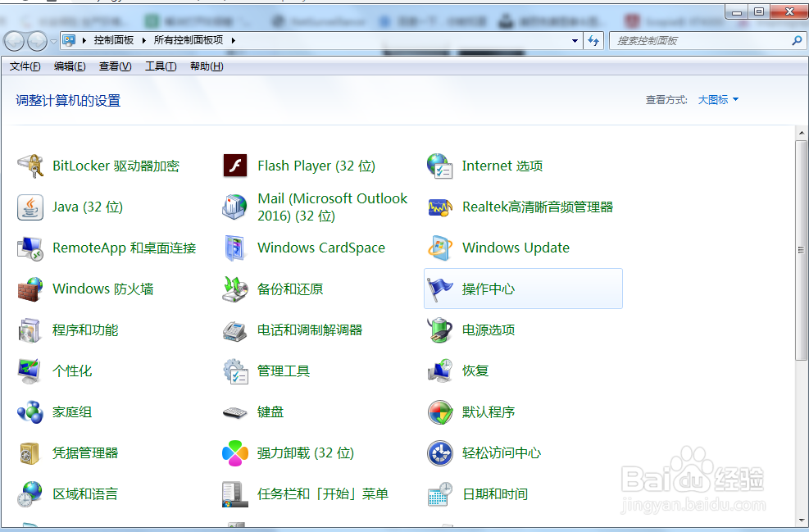Click the 控制面板 breadcrumb
The height and width of the screenshot is (532, 809).
coord(113,40)
